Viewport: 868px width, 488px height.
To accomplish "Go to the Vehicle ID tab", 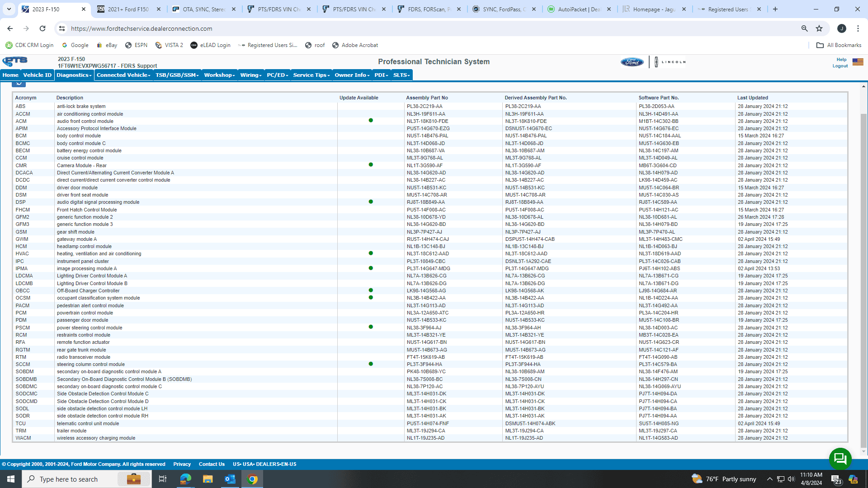I will pos(37,75).
